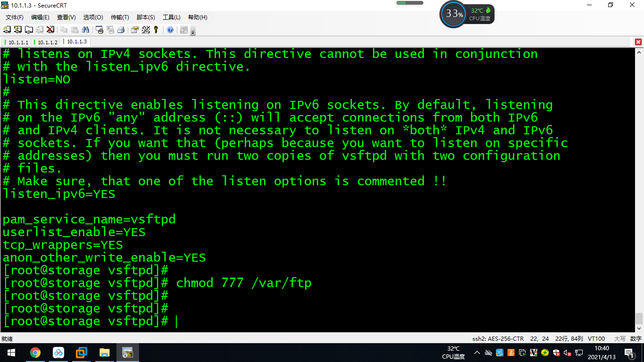The height and width of the screenshot is (362, 644).
Task: Click the SecureCRT taskbar icon
Action: tap(127, 353)
